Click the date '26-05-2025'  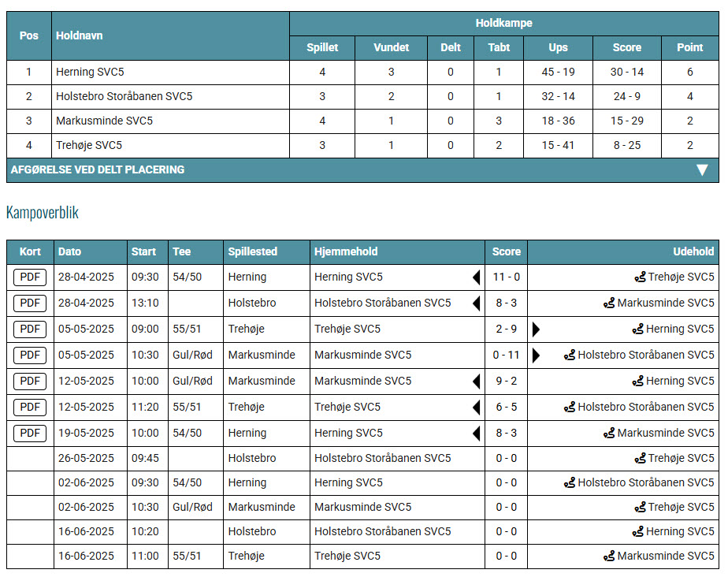coord(86,459)
